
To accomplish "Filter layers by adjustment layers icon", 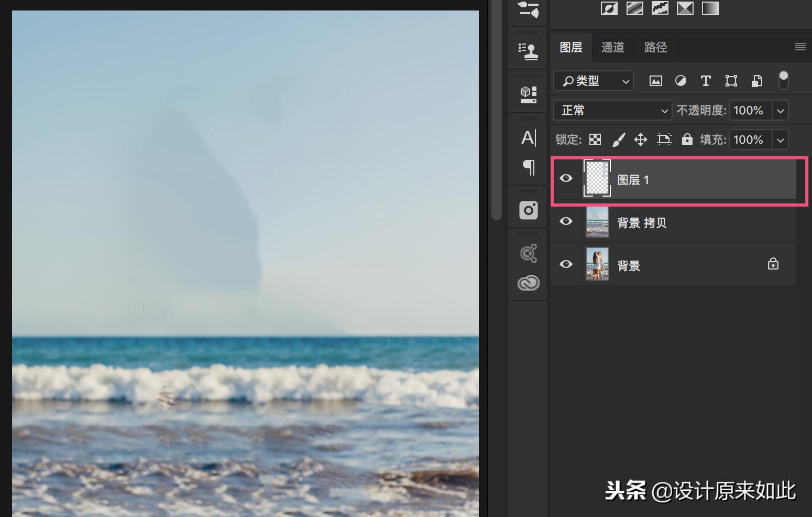I will pos(681,81).
